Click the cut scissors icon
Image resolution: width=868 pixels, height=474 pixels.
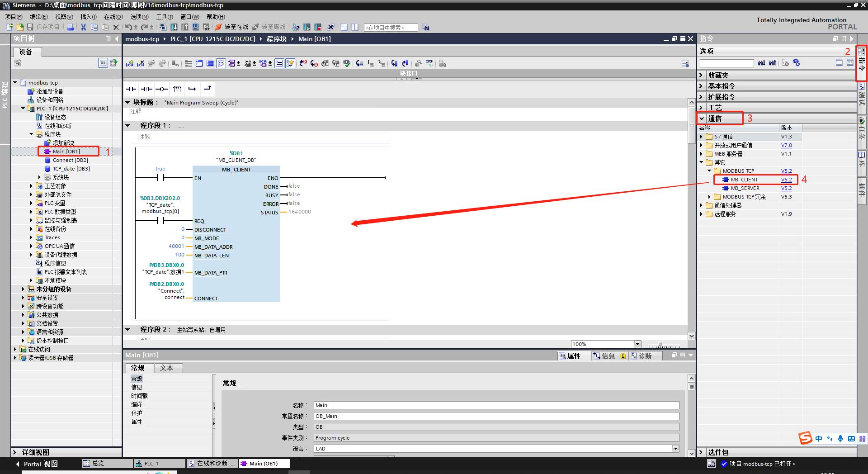[83, 27]
